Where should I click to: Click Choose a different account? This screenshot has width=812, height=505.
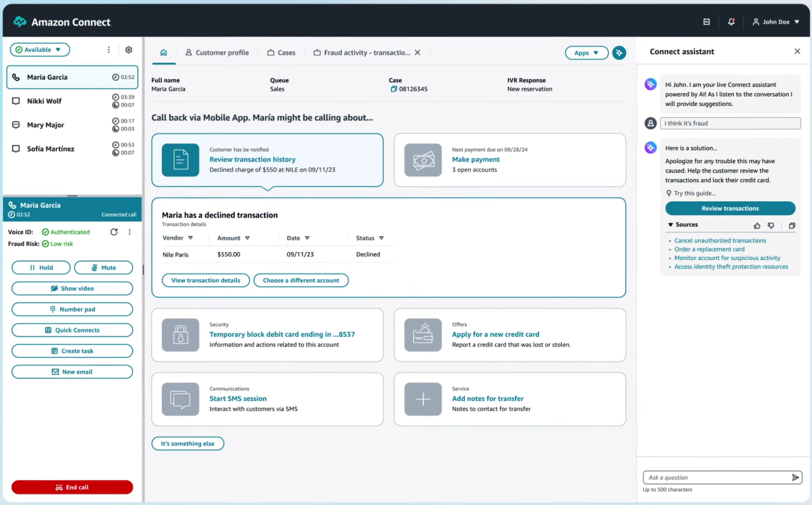(x=301, y=280)
